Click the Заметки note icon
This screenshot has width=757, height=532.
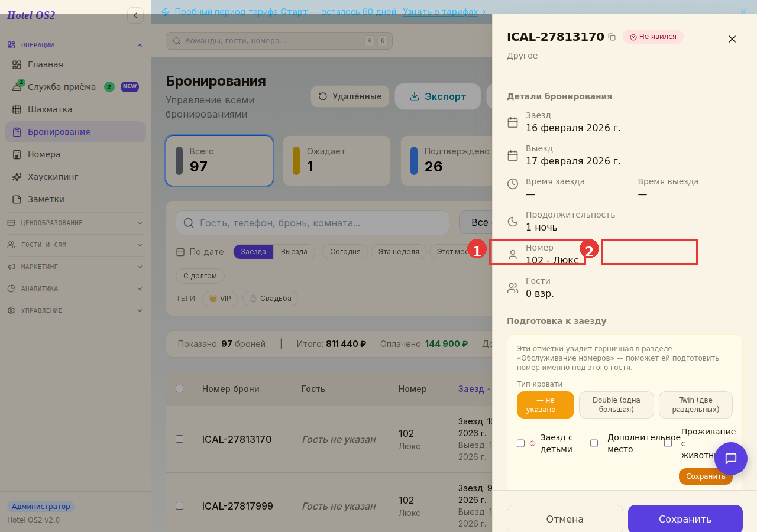[17, 199]
